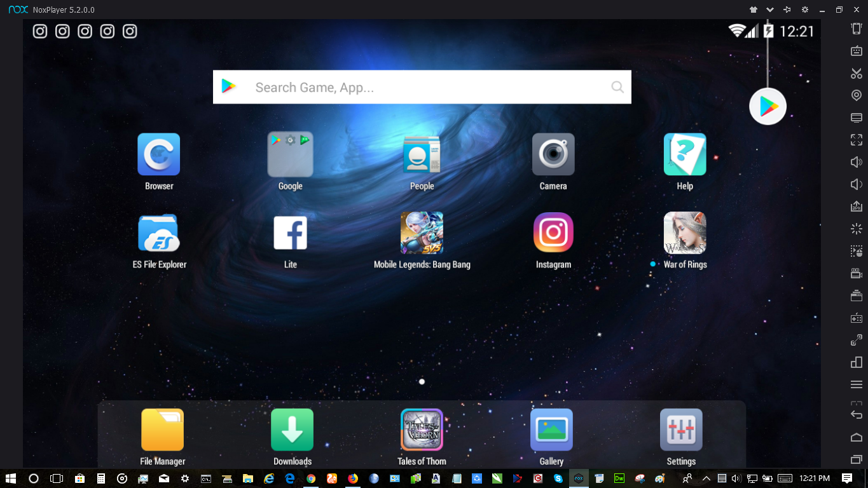Open Windows Action Center notifications

[847, 478]
